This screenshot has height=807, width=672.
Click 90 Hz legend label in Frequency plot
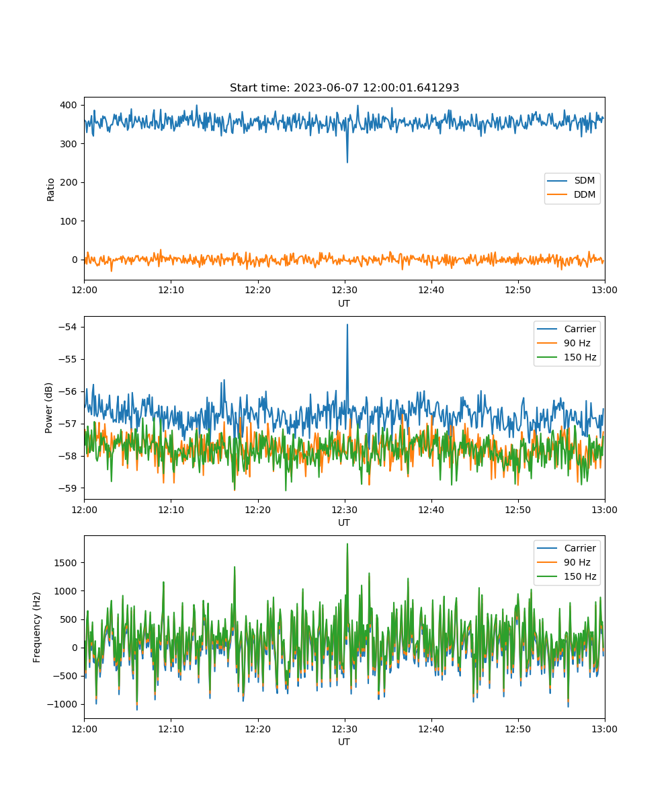tap(578, 562)
